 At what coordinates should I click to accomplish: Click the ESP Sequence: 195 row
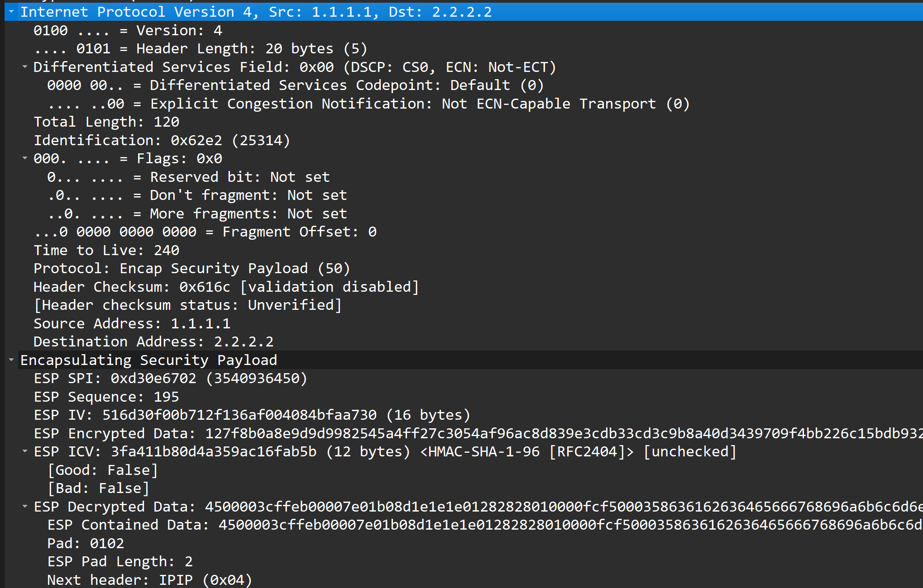[x=106, y=397]
